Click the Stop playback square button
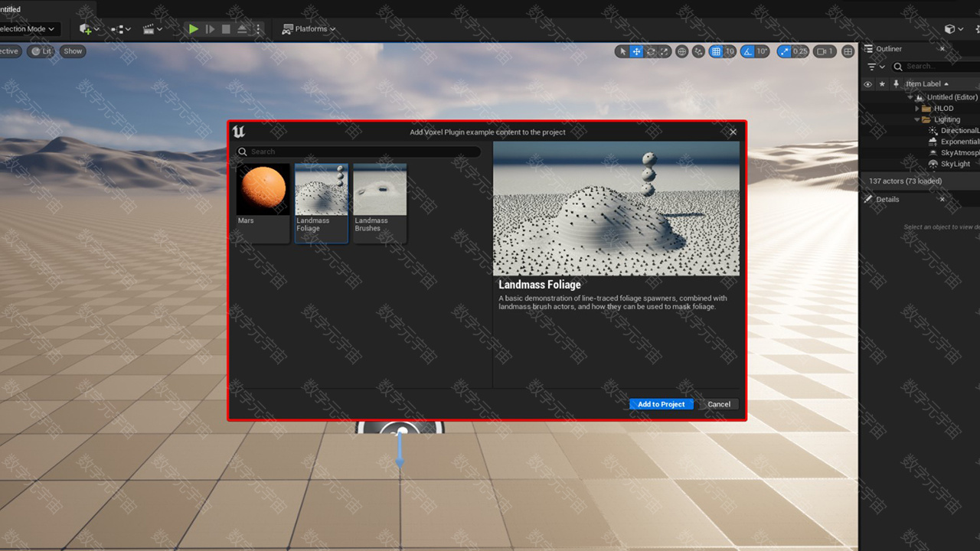Screen dimensions: 980x551 226,29
